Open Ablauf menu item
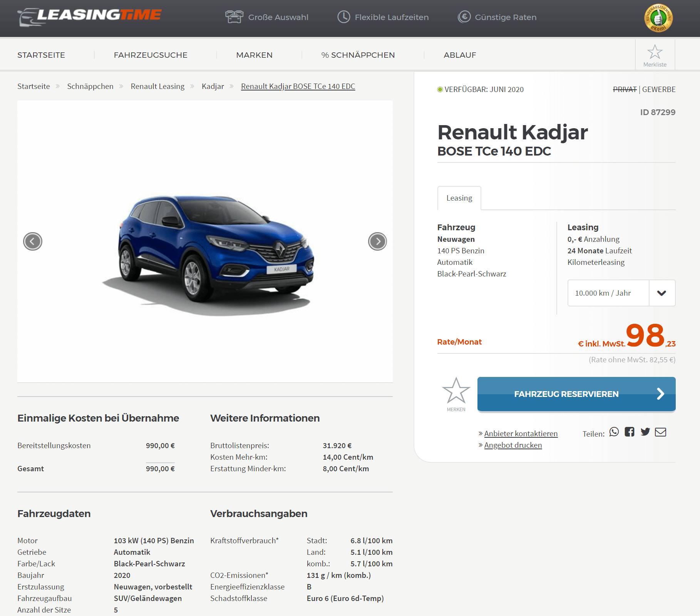Screen dimensions: 700x616 [460, 55]
